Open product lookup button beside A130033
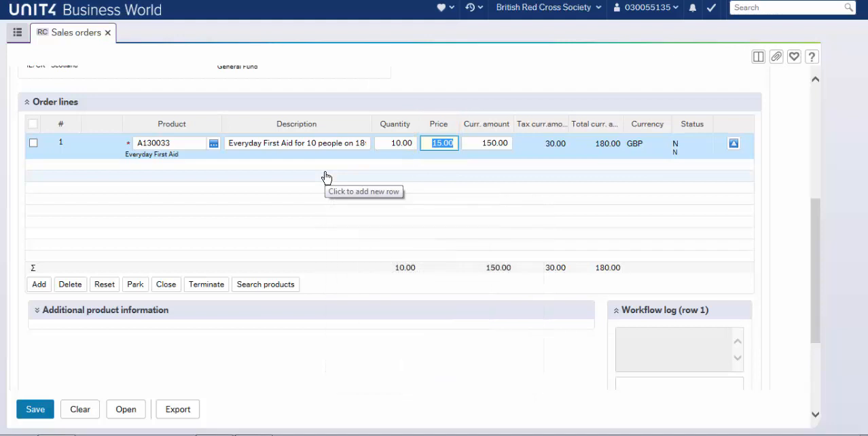This screenshot has width=868, height=436. click(x=214, y=143)
